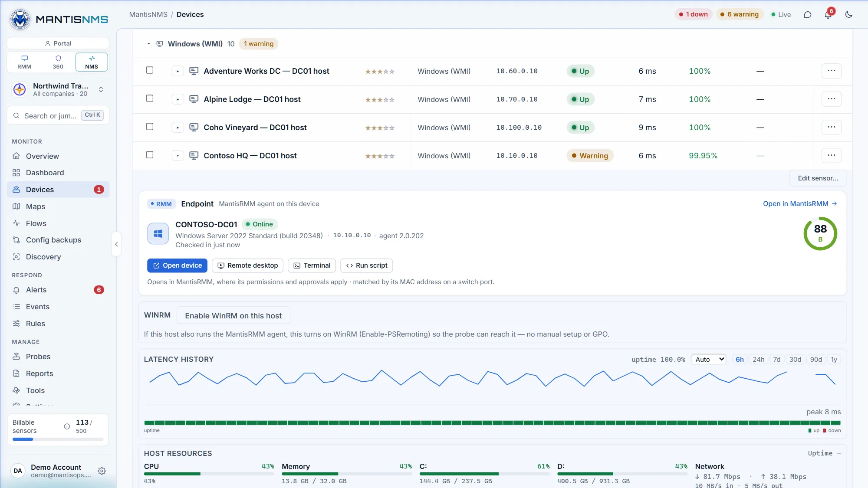Click Enable WinRM on this host
This screenshot has height=488, width=868.
click(233, 316)
